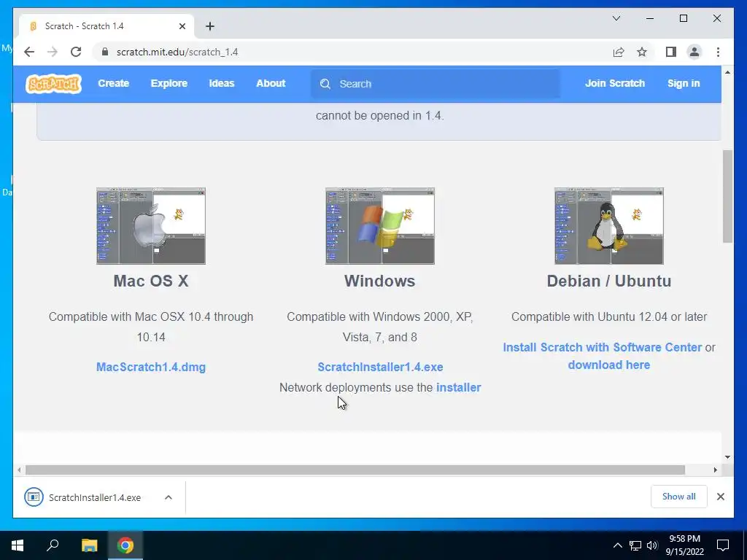The image size is (747, 560).
Task: Click the Scratch logo
Action: pyautogui.click(x=53, y=84)
